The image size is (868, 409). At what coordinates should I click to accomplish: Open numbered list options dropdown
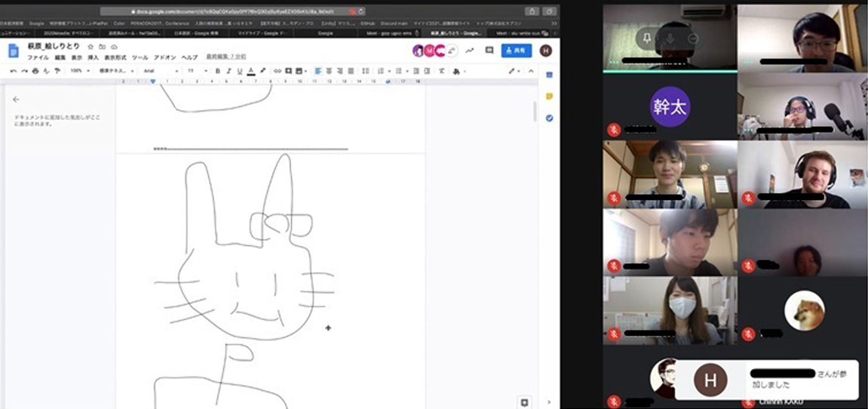tap(389, 71)
